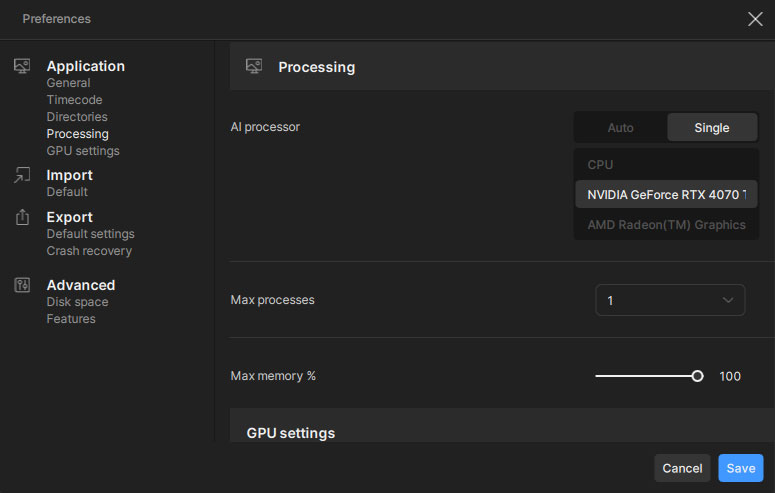775x493 pixels.
Task: Click the Export share icon in sidebar
Action: (22, 217)
